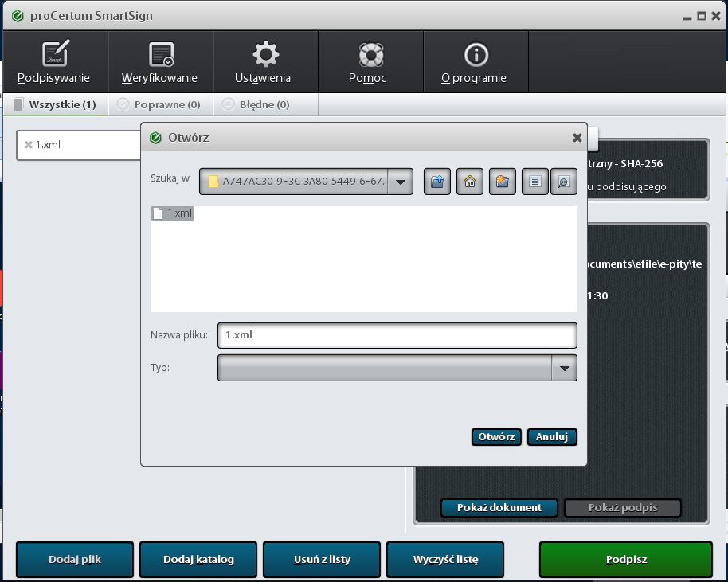Open the Podpisywanie signing section
Screen dimensions: 728x582
coord(54,63)
